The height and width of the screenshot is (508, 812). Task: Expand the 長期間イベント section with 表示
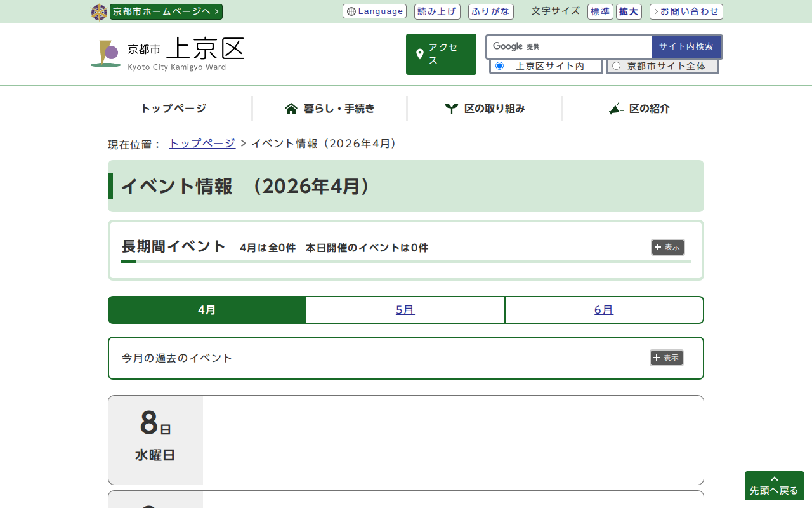[x=667, y=248]
